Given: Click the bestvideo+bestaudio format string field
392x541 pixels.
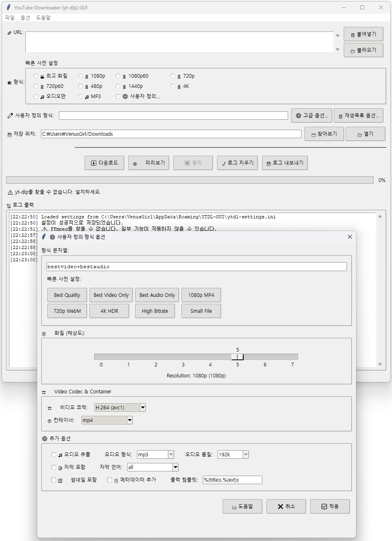Looking at the screenshot, I should click(x=197, y=267).
